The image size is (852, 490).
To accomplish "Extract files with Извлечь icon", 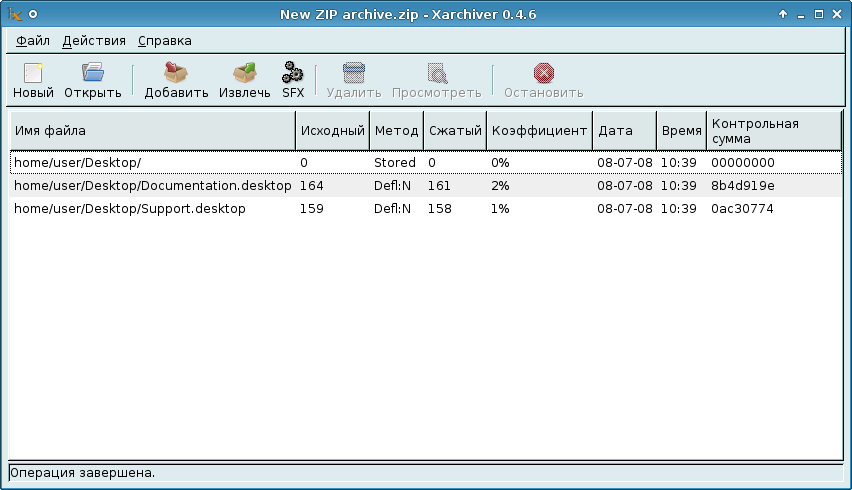I will 245,73.
